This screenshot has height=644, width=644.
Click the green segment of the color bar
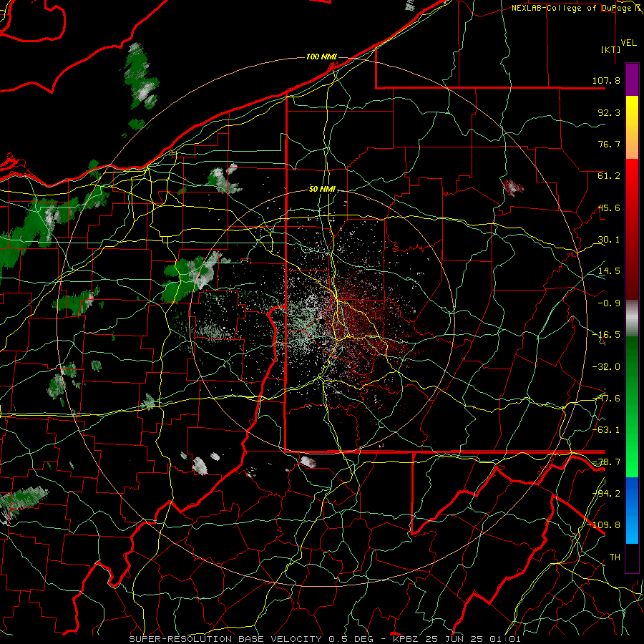pyautogui.click(x=632, y=406)
